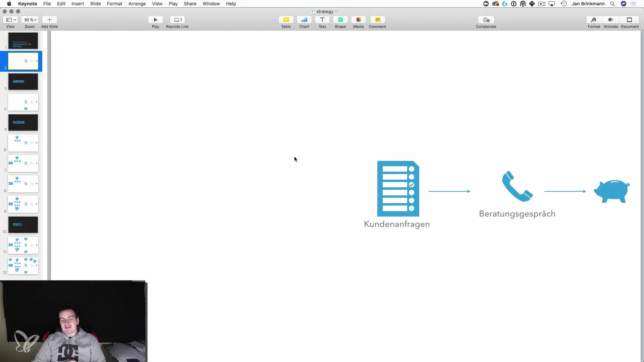The image size is (644, 362).
Task: Open the Help menu
Action: click(231, 4)
